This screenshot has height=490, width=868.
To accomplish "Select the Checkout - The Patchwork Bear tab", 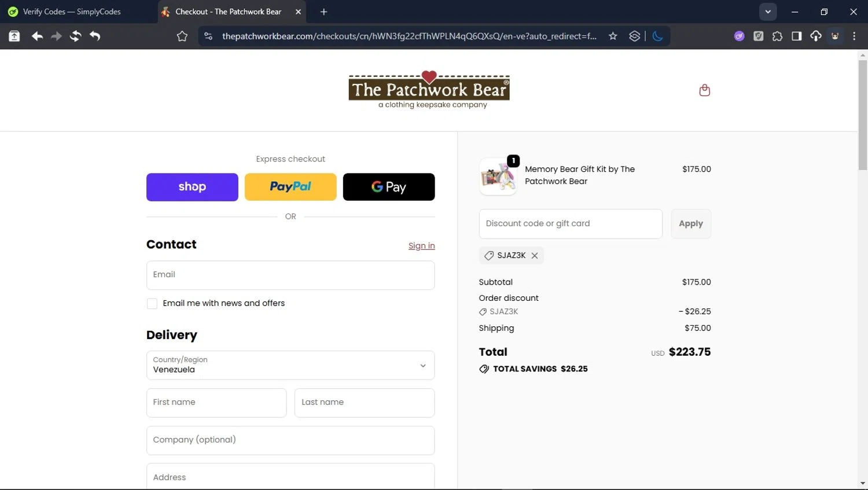I will (229, 12).
